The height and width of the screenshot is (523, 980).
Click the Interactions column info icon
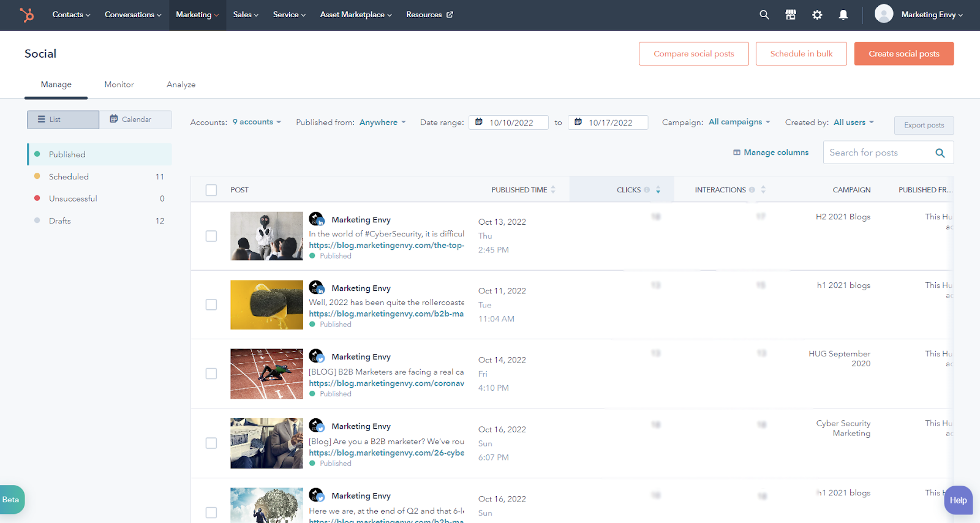(752, 190)
